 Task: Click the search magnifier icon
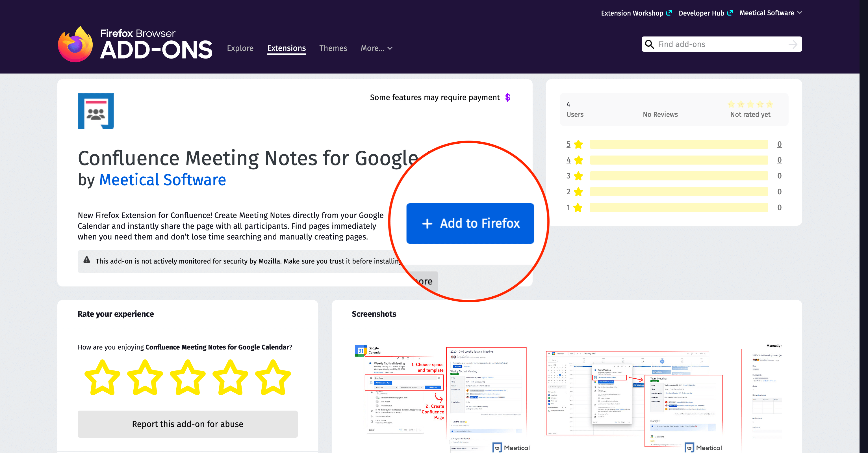(650, 44)
